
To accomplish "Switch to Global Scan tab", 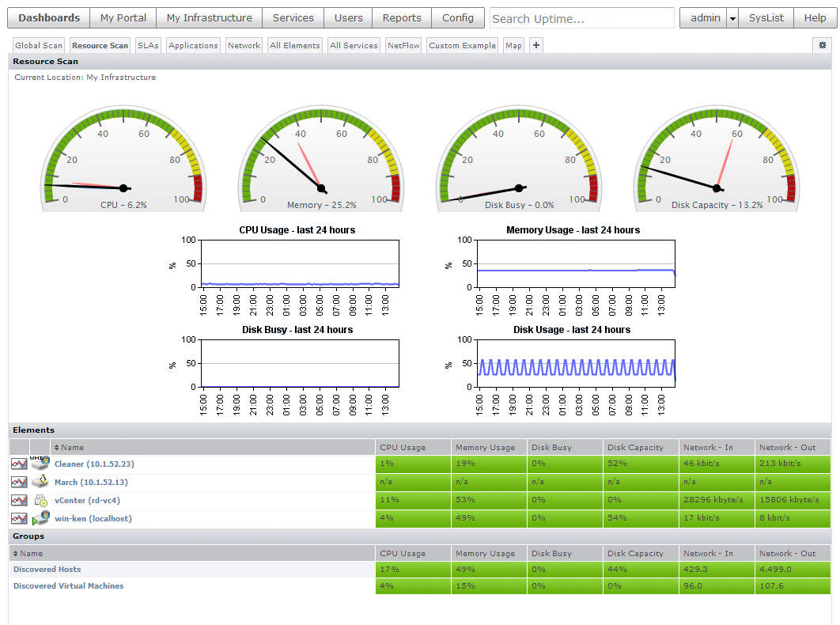I will (39, 46).
